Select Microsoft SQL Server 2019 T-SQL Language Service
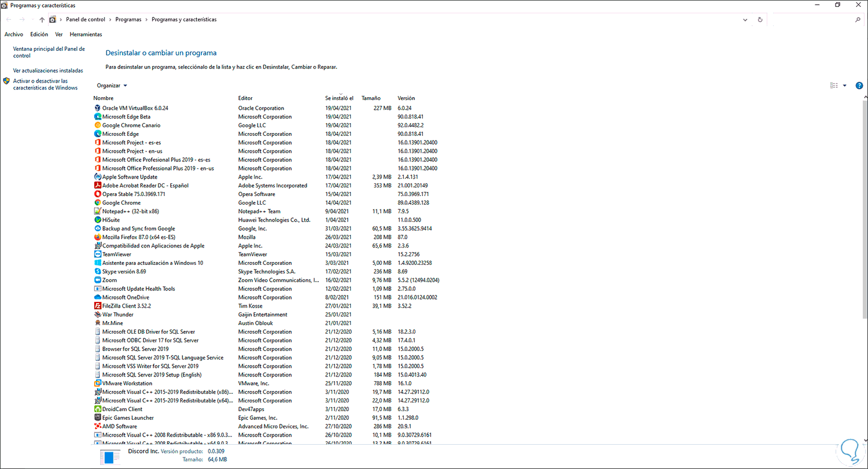The height and width of the screenshot is (469, 868). [163, 358]
